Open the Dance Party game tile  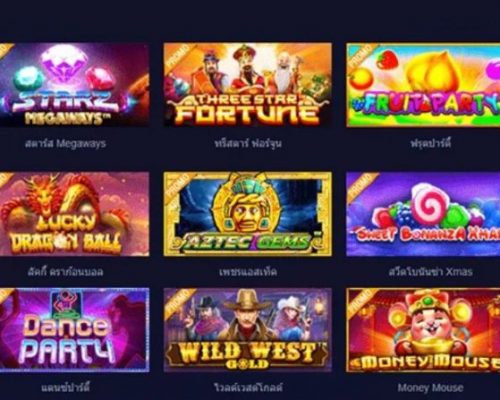click(x=74, y=330)
